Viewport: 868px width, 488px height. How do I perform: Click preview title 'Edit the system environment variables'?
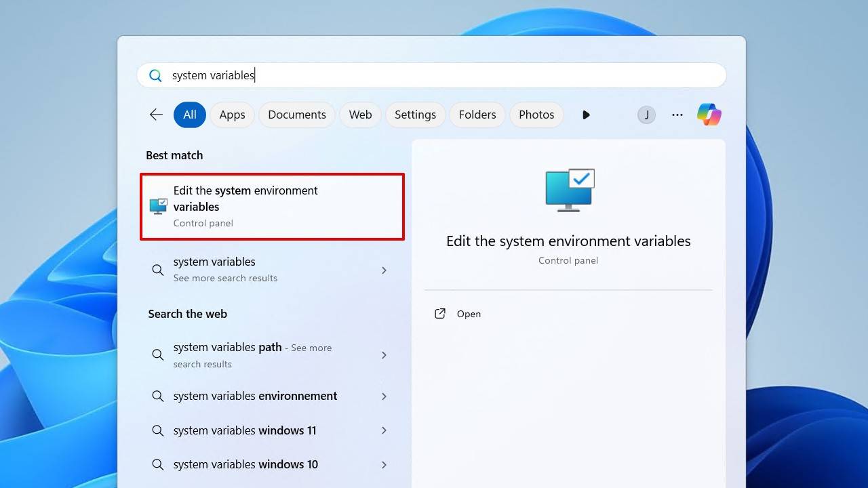568,241
